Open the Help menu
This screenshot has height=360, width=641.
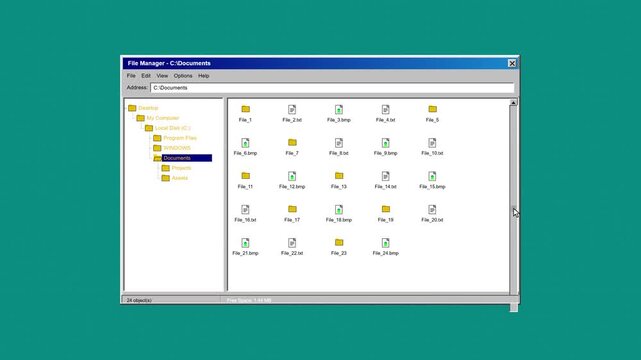(204, 76)
